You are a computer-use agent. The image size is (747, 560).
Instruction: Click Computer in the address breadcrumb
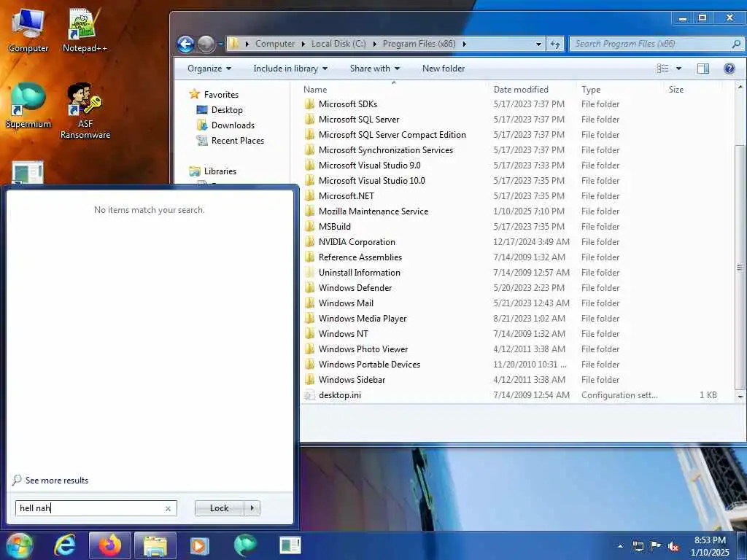tap(275, 44)
